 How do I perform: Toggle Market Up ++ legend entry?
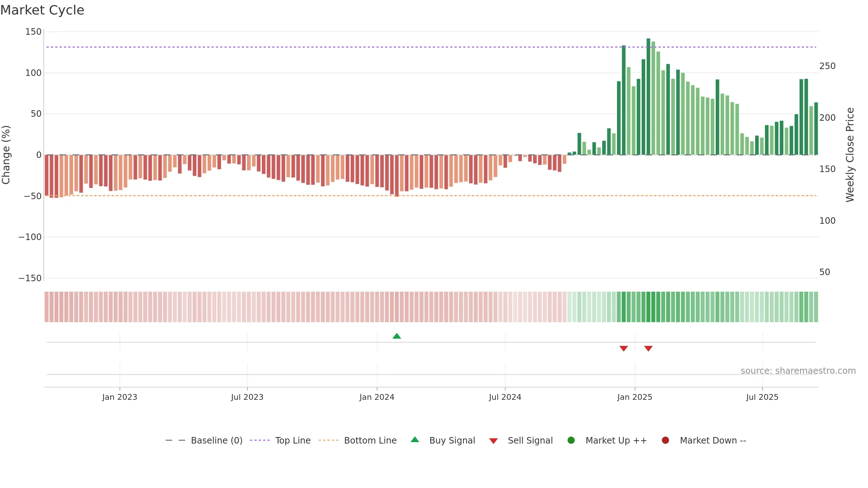(607, 440)
